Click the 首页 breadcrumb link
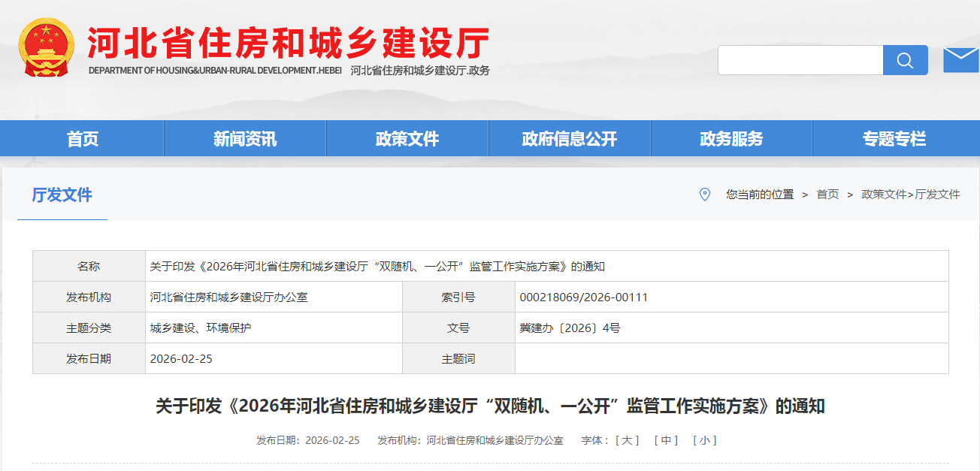Viewport: 980px width, 471px height. coord(827,195)
